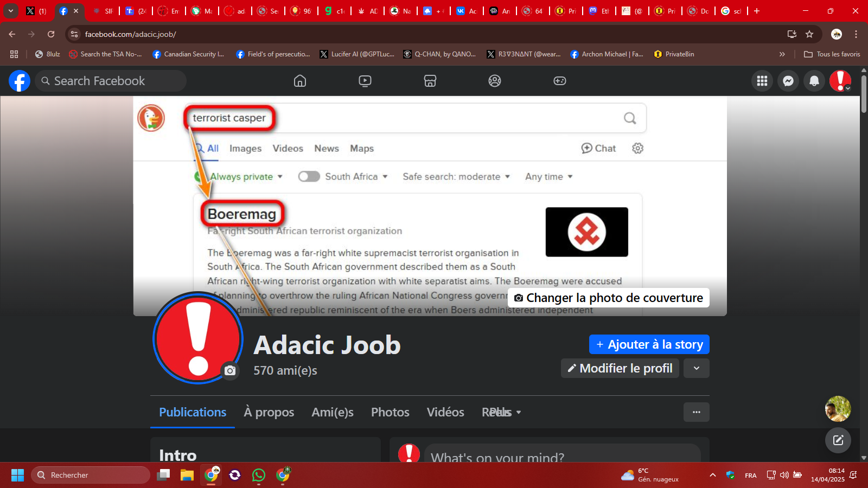Click Modifier le profil button

[620, 368]
